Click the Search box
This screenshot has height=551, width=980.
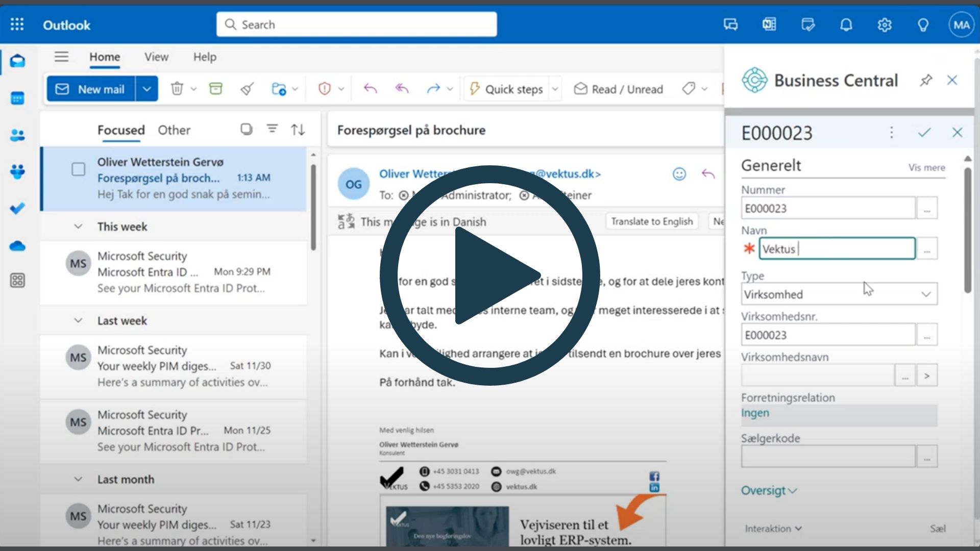click(356, 24)
